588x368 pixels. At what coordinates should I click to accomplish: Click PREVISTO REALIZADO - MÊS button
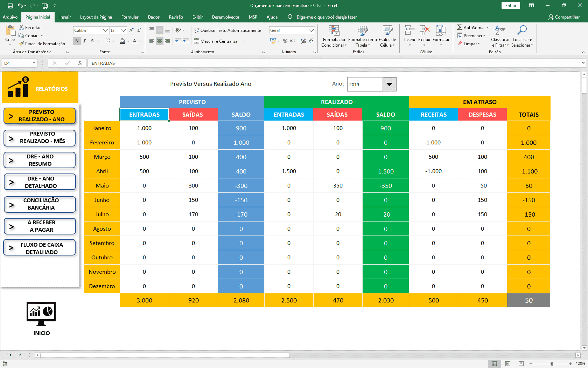click(x=40, y=138)
